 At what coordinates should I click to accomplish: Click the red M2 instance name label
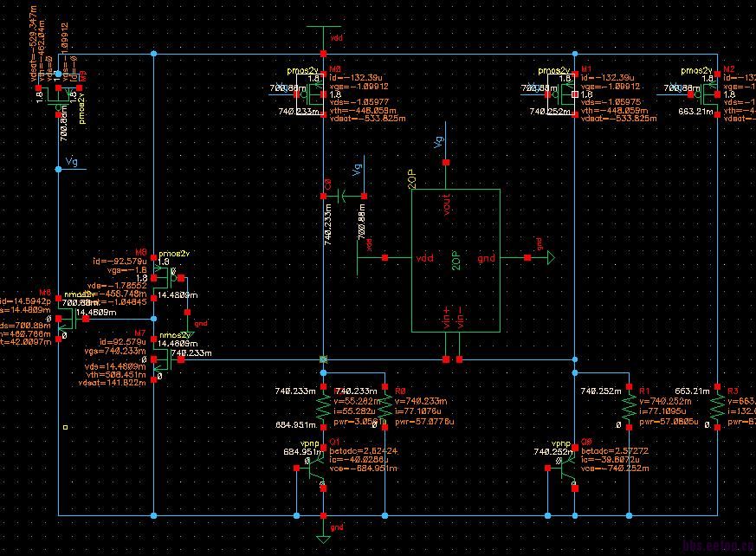point(729,69)
